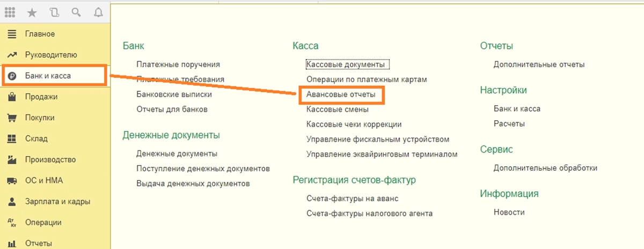Click the Денежные документы group heading
644x249 pixels.
[171, 135]
